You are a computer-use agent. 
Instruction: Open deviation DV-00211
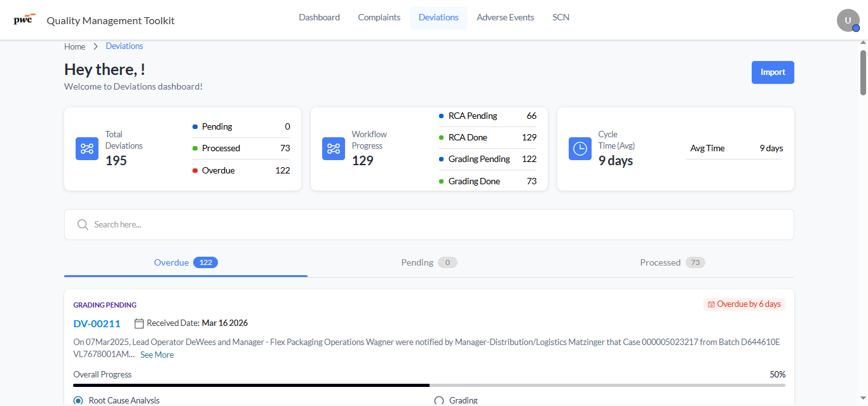97,324
